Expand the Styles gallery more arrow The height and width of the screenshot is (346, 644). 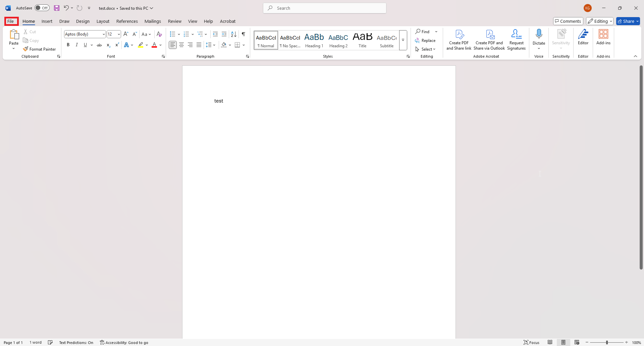(403, 40)
